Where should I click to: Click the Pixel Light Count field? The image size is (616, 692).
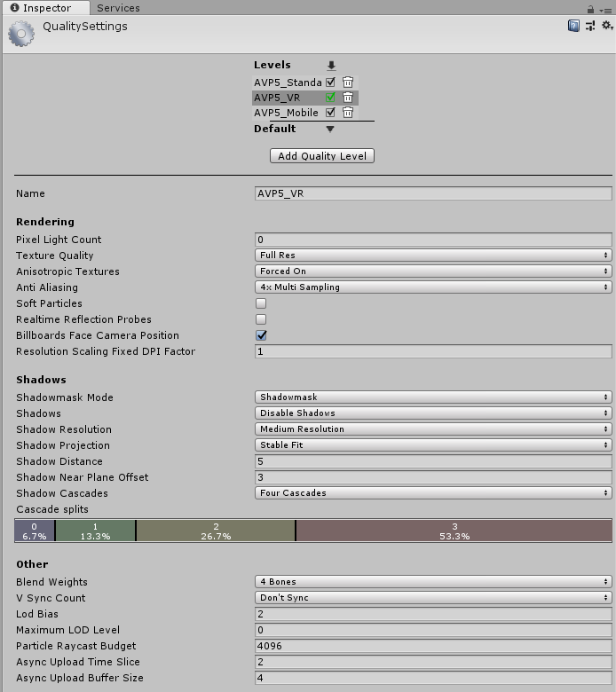pos(433,240)
